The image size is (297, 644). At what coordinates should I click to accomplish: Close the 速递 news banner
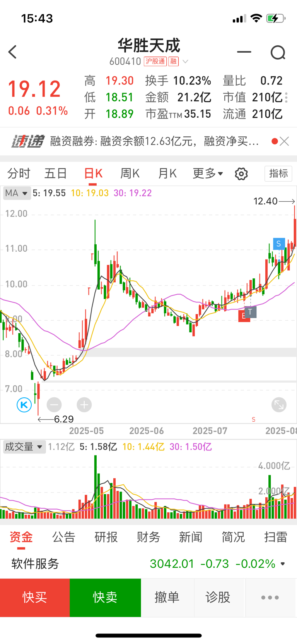click(285, 141)
